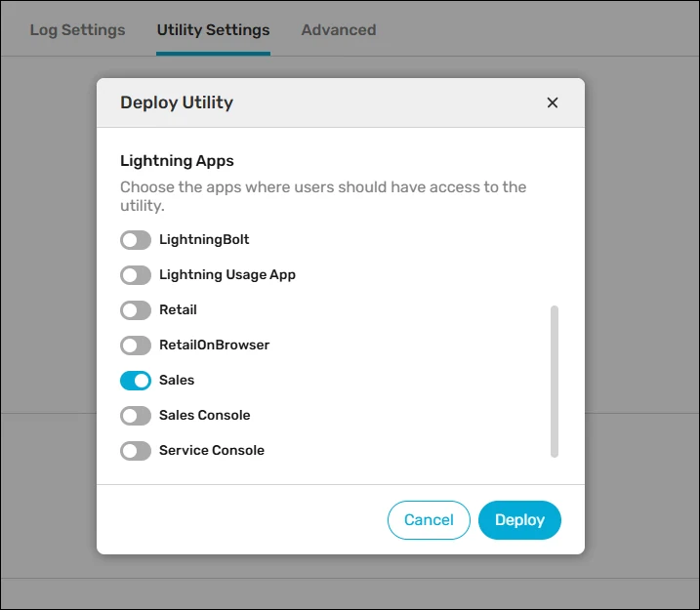Click the app list scrollbar thumb

[x=555, y=382]
